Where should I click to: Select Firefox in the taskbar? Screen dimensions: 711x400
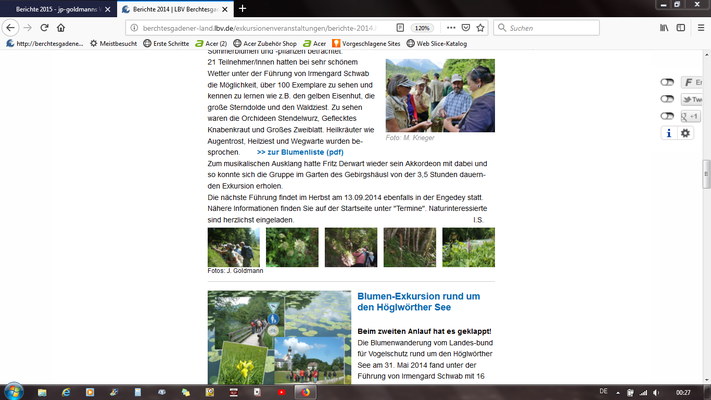coord(305,392)
